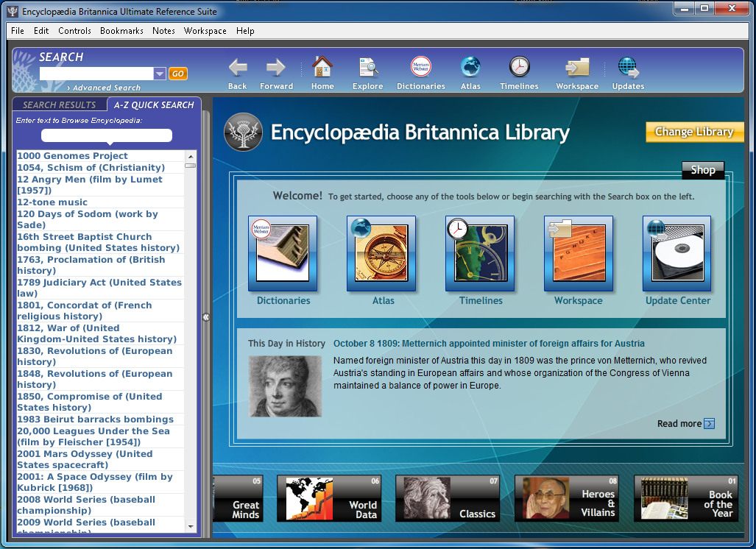
Task: Open the World Data card
Action: tap(329, 498)
